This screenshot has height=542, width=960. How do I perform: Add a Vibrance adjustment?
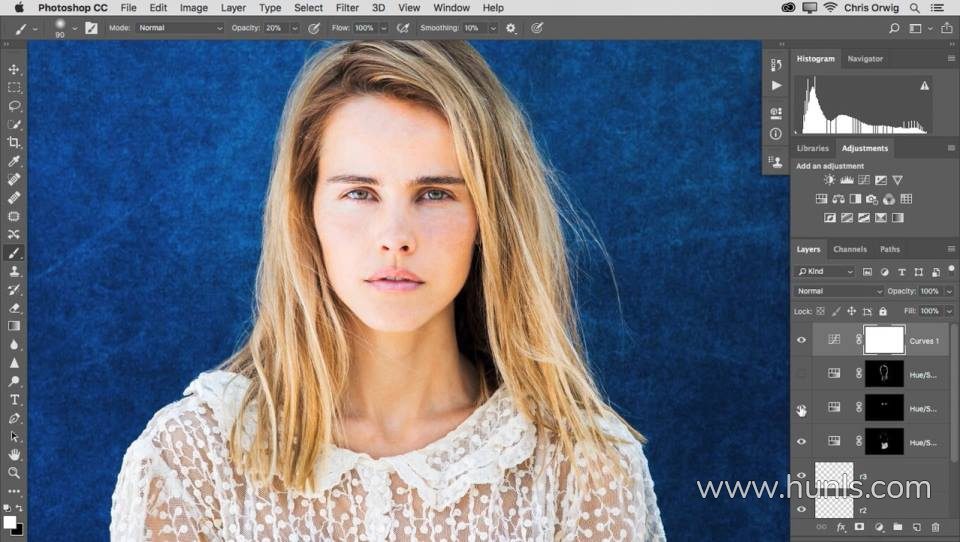point(898,180)
